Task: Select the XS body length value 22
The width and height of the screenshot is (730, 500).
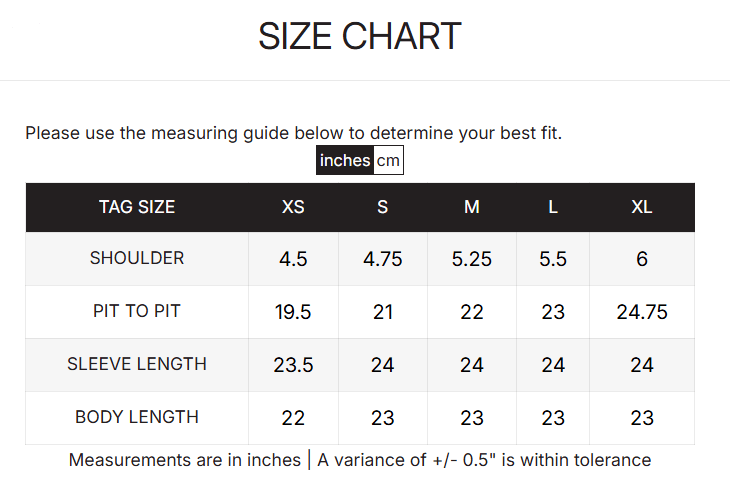Action: pyautogui.click(x=293, y=418)
